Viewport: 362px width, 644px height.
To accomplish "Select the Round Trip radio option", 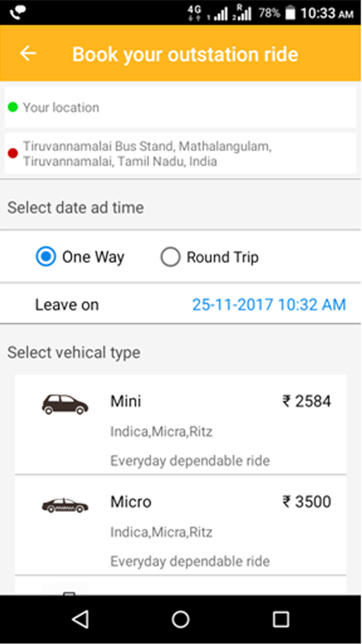I will [x=209, y=257].
